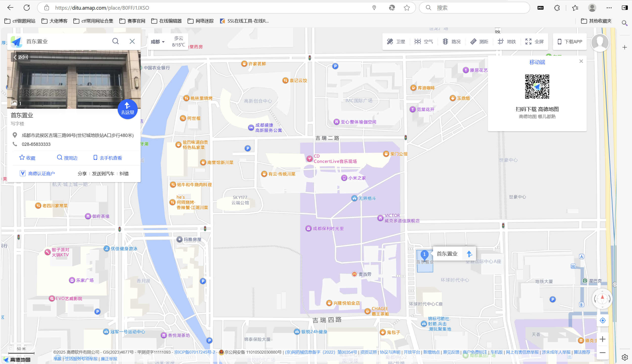Click 纠错 to report an error
This screenshot has width=632, height=364.
coord(124,173)
